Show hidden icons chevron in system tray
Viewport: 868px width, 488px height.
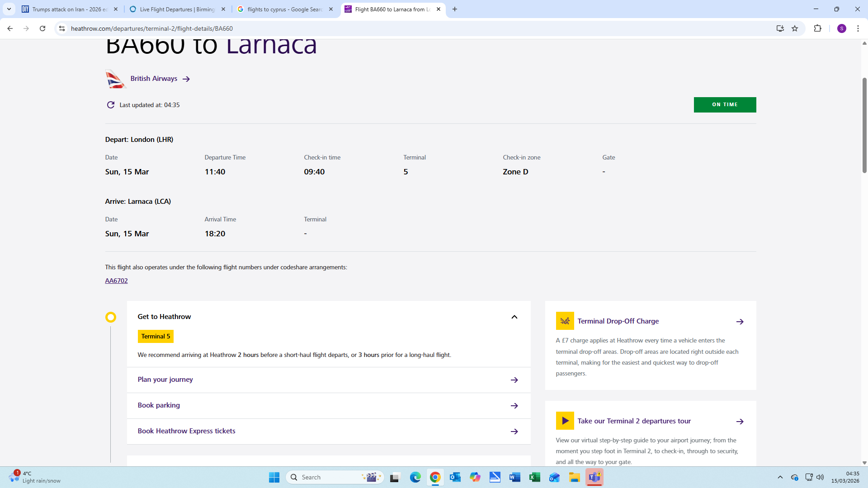pyautogui.click(x=780, y=477)
